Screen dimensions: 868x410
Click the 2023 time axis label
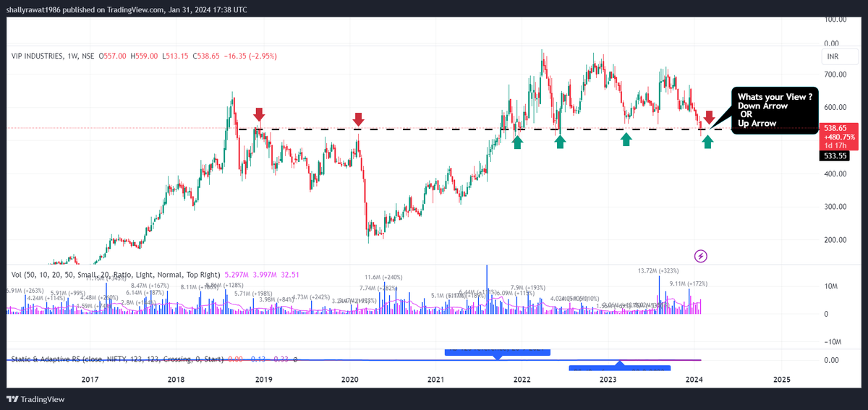click(608, 379)
